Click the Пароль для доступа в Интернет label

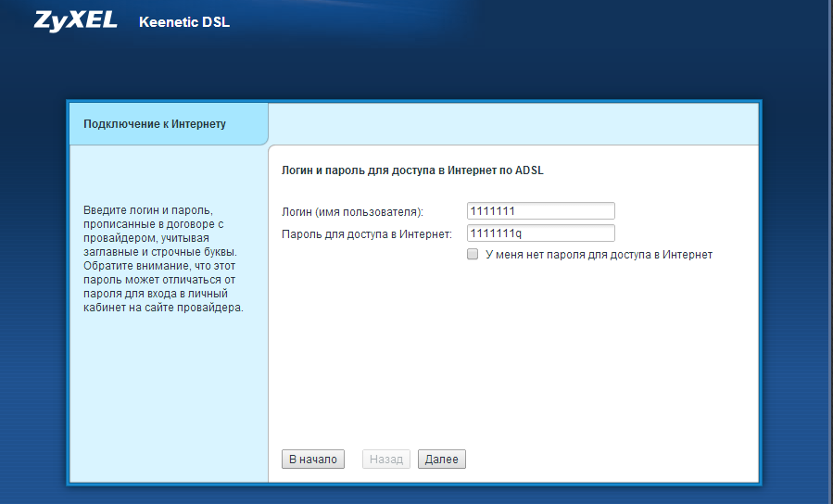[x=366, y=233]
